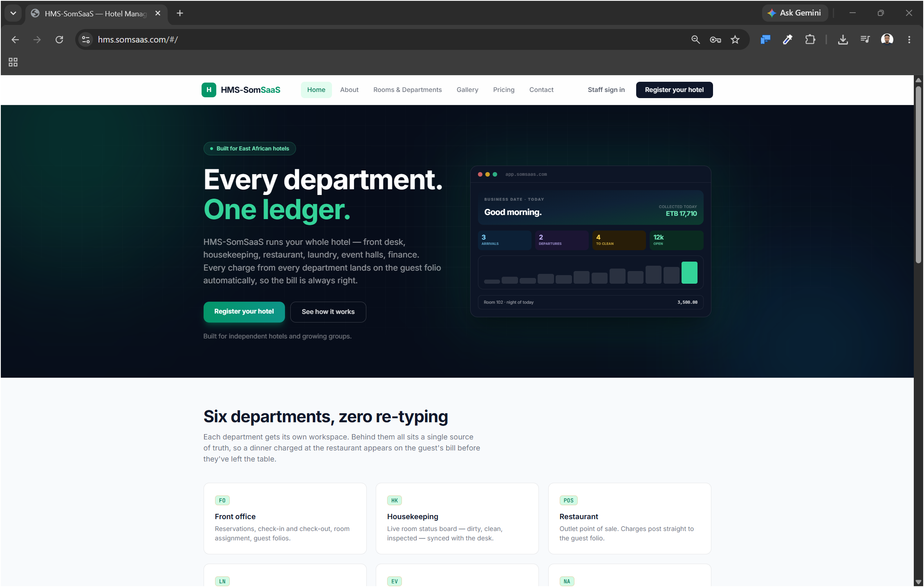Click the ETB 17,710 collected amount

click(x=681, y=213)
